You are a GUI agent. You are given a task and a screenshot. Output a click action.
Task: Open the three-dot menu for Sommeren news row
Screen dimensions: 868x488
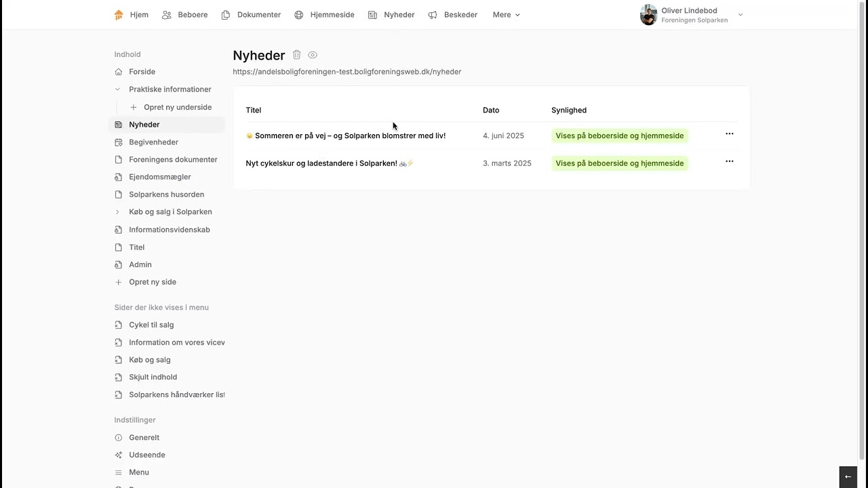tap(729, 134)
